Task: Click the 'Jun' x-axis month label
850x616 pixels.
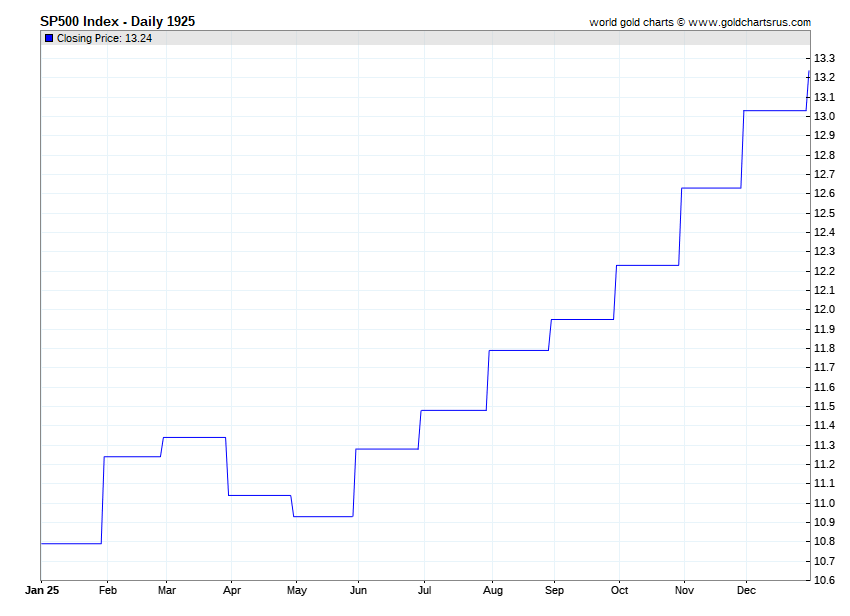Action: coord(357,590)
